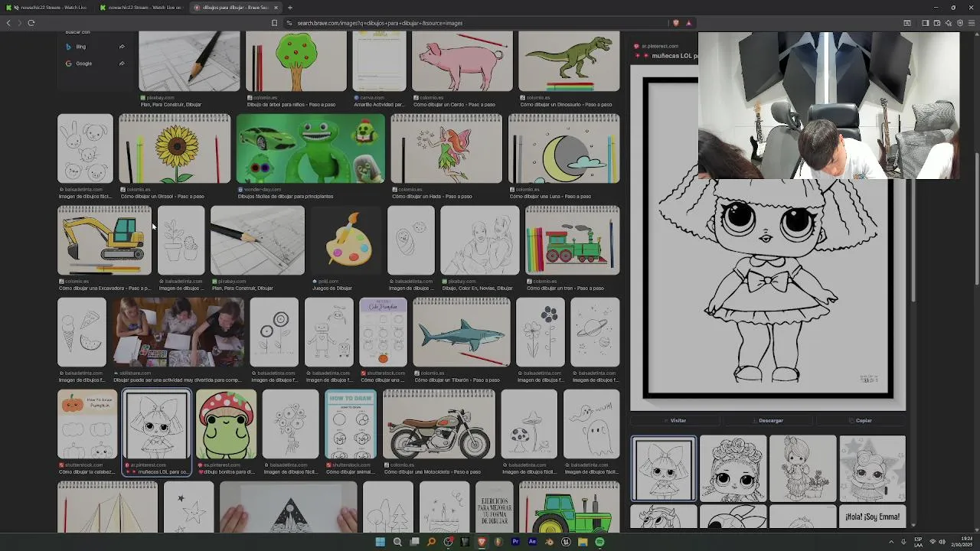Select the flower-crown doll related image
The image size is (980, 551).
[733, 468]
